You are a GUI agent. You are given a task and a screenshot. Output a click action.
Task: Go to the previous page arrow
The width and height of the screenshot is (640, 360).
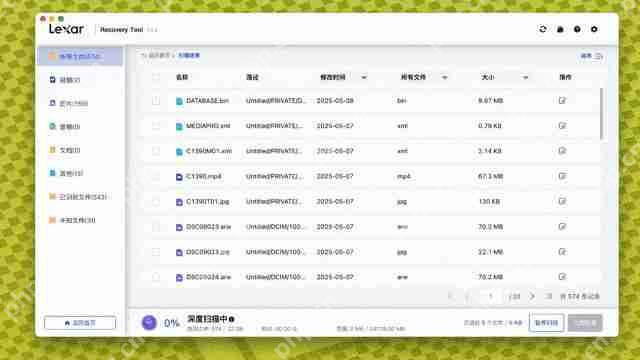pos(467,296)
